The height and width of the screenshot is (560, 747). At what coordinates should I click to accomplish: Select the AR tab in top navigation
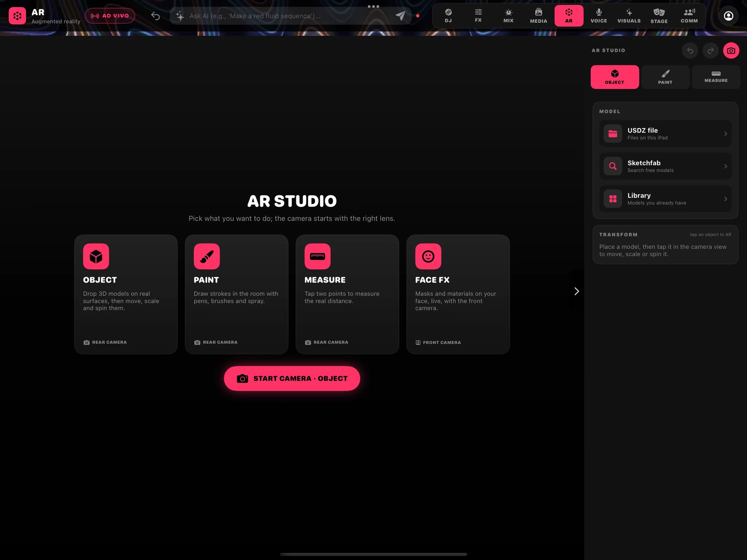pos(569,16)
